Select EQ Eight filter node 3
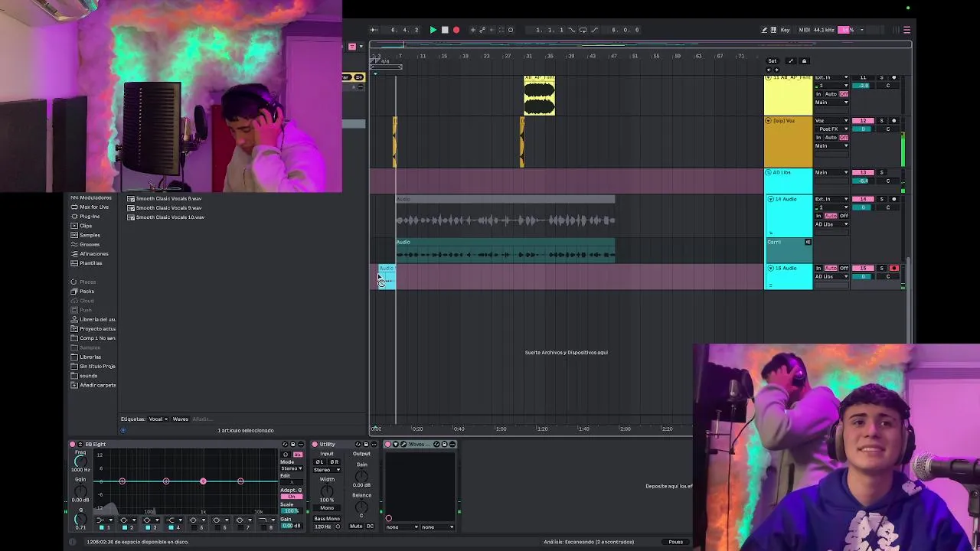The width and height of the screenshot is (980, 551). 203,481
